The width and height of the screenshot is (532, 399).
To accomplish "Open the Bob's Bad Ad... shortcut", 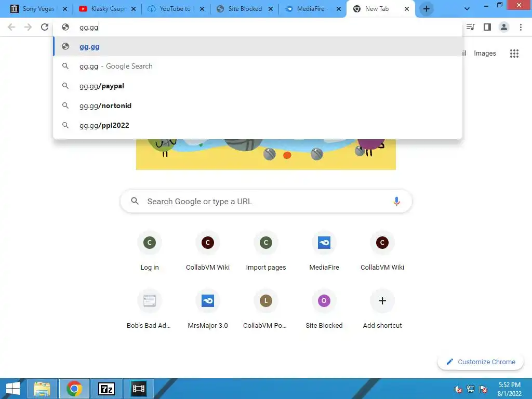I will tap(149, 309).
